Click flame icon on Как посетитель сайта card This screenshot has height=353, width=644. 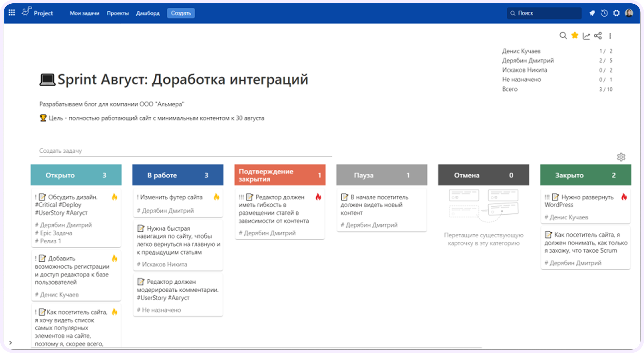click(114, 312)
